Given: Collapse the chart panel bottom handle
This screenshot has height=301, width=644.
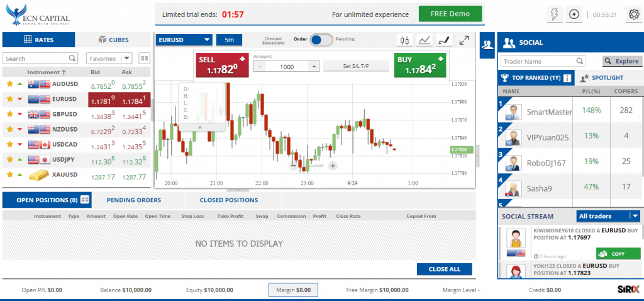Looking at the screenshot, I should pos(237,190).
